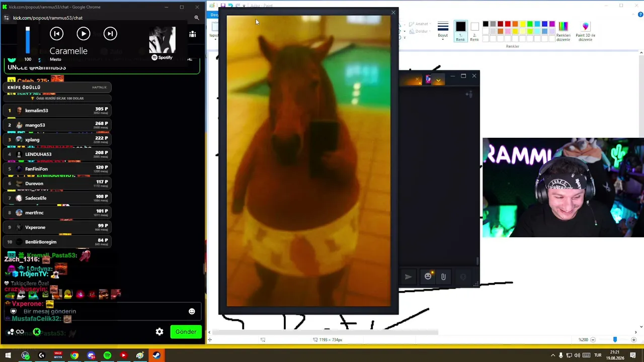Pick the yellow color swatch in Paint palette
644x362 pixels.
point(522,24)
